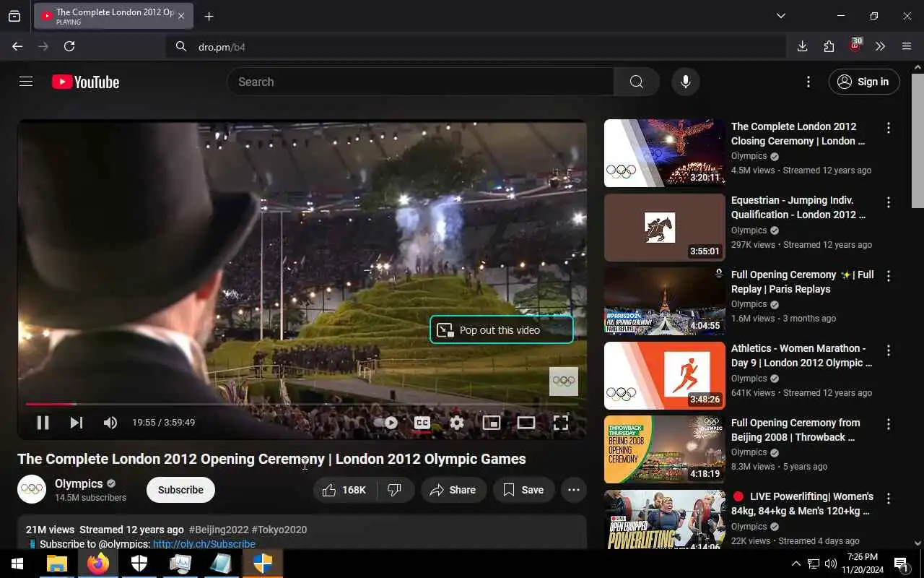Open Firefox View icon
This screenshot has width=924, height=578.
pos(14,16)
